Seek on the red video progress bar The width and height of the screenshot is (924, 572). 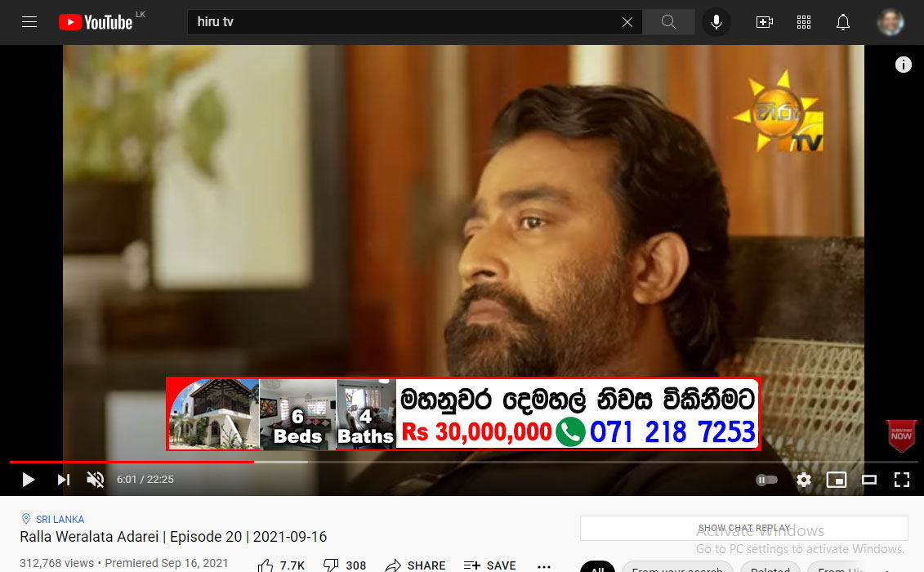[x=132, y=462]
